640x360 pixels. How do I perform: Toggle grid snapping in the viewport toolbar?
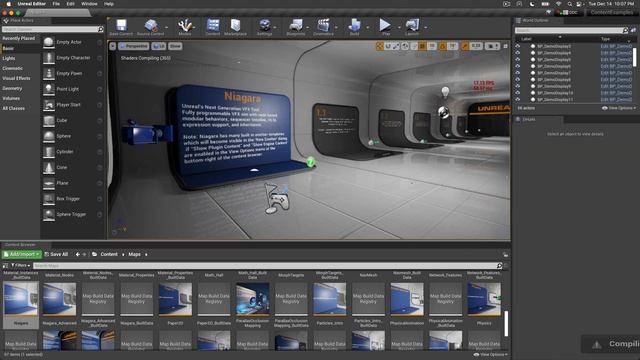coord(422,46)
